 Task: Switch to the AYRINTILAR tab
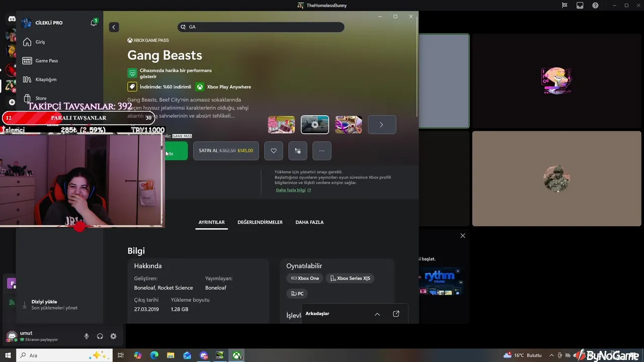click(211, 222)
